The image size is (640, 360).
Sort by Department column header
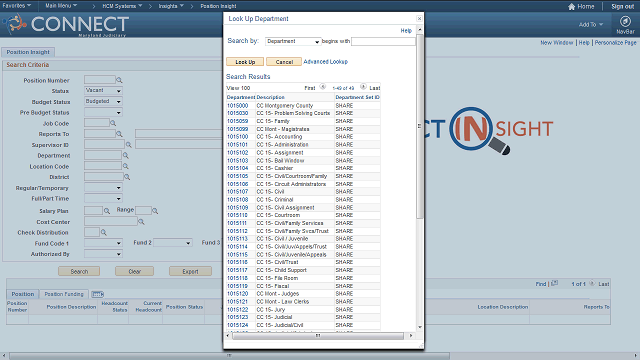coord(241,97)
